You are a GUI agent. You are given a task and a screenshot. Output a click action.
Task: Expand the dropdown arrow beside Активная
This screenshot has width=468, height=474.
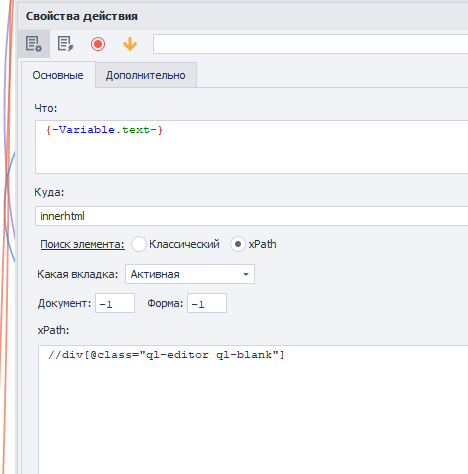pyautogui.click(x=246, y=274)
